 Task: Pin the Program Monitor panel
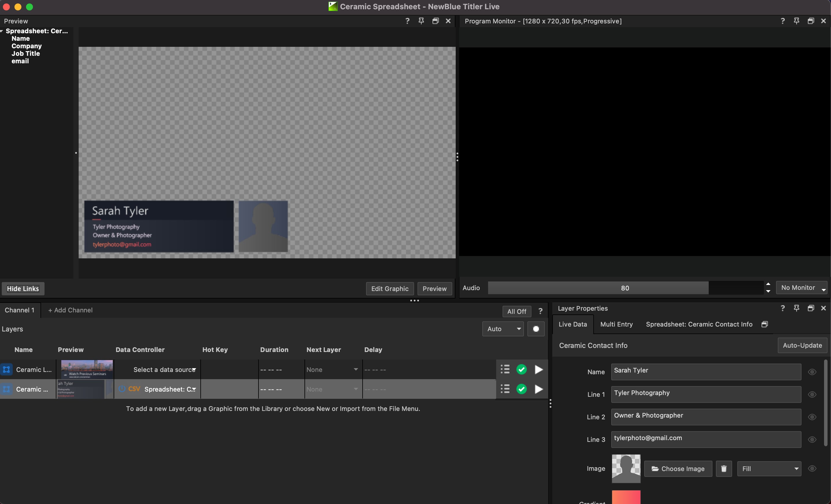point(796,21)
